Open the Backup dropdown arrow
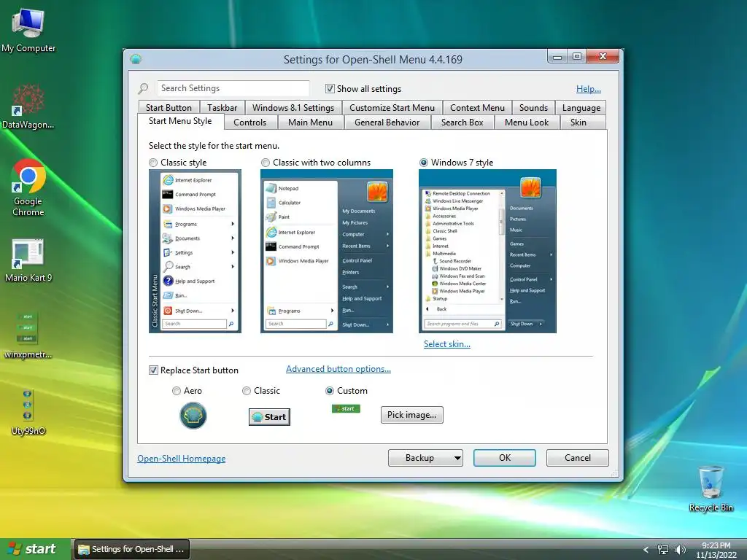This screenshot has width=747, height=560. (457, 458)
